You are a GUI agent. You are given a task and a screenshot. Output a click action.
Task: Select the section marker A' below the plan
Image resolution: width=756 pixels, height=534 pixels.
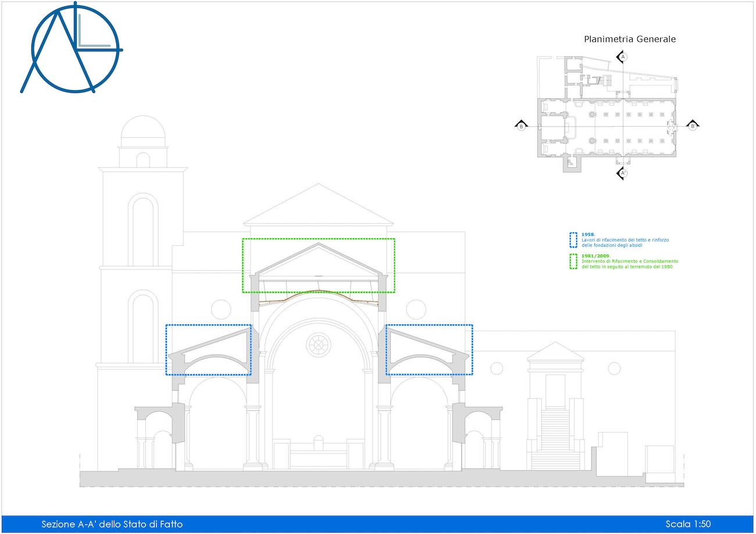pyautogui.click(x=623, y=173)
